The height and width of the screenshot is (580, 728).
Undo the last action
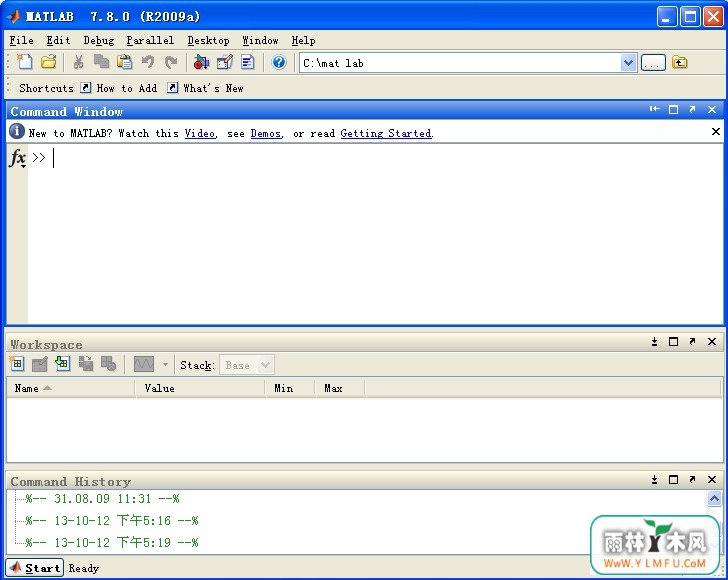click(148, 62)
